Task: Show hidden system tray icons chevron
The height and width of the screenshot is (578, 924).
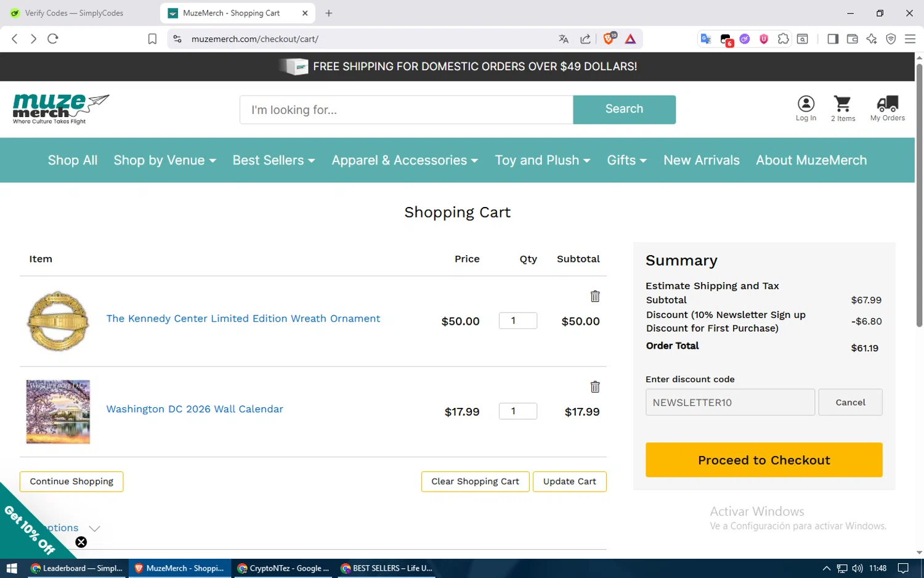Action: pos(827,568)
